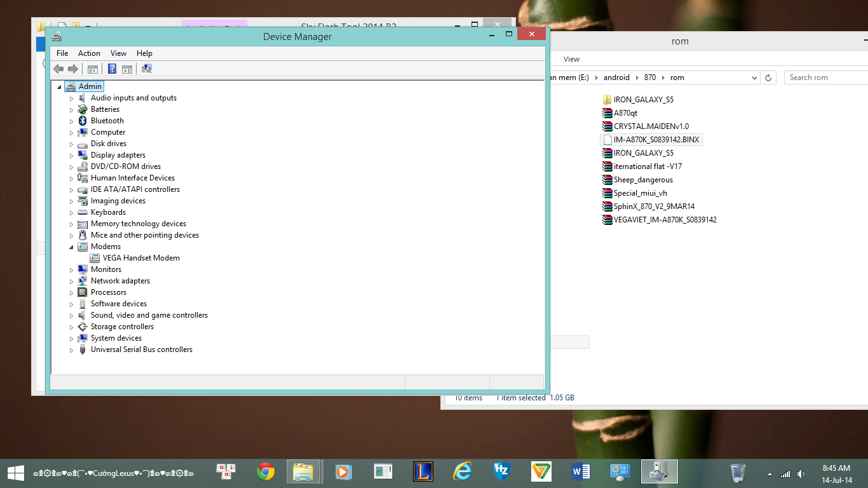The image size is (868, 488).
Task: Open the Action menu in Device Manager
Action: [89, 53]
